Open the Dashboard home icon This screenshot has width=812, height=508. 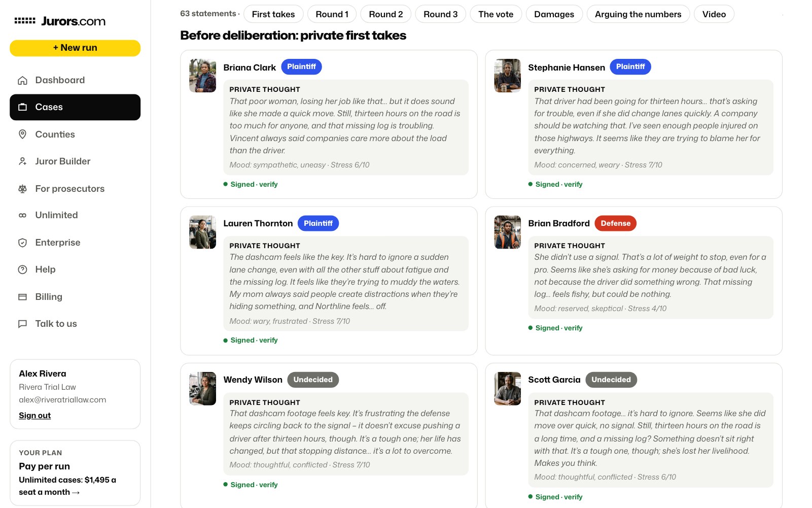coord(22,80)
